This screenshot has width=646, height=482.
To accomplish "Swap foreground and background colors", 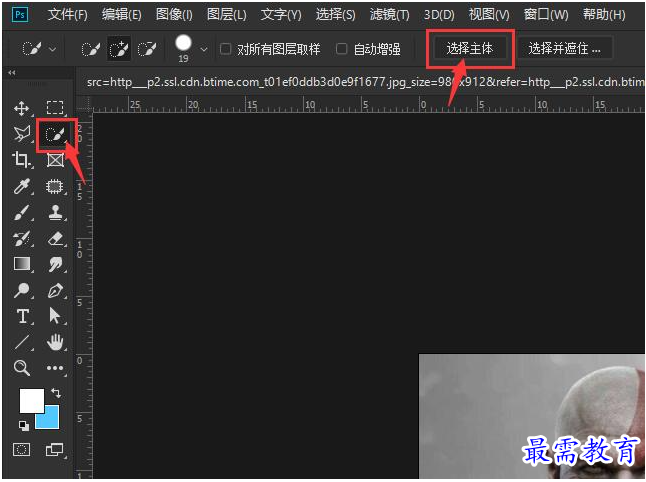I will click(x=56, y=393).
